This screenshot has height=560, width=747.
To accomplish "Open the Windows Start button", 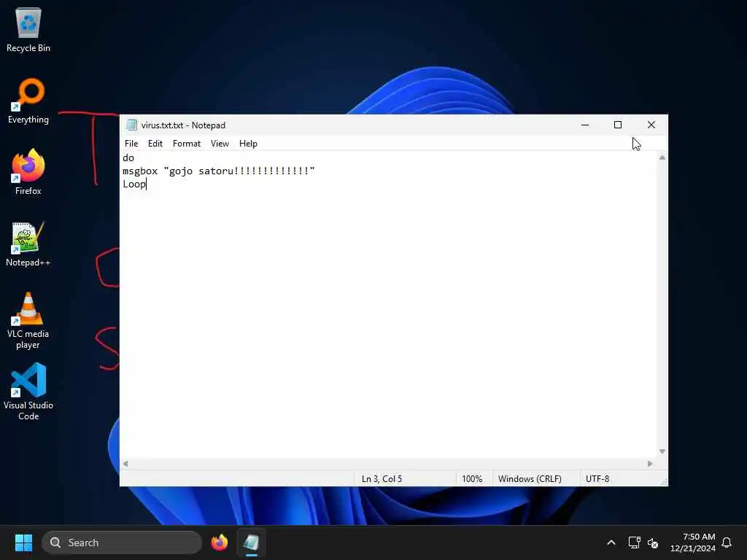I will [23, 542].
